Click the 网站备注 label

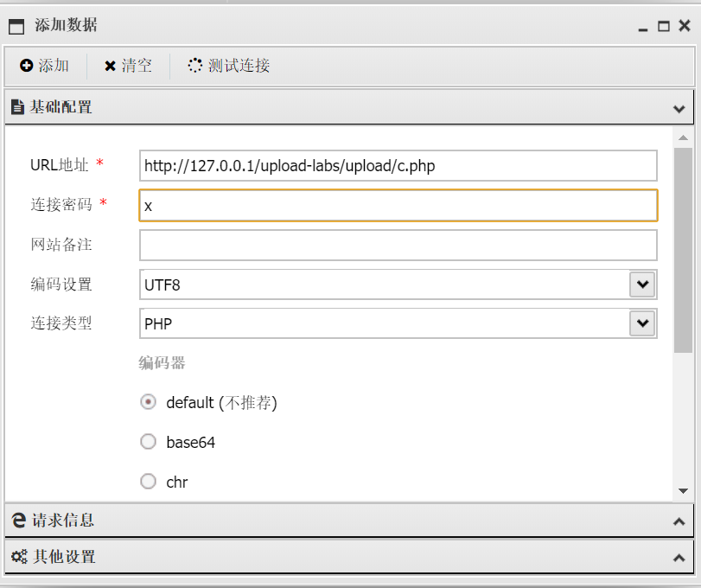(x=61, y=245)
